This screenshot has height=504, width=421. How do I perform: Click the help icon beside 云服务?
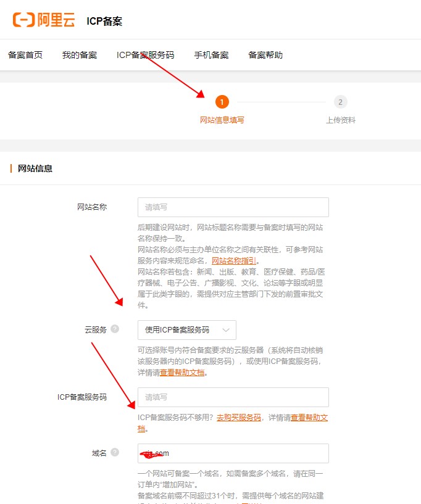tap(115, 329)
